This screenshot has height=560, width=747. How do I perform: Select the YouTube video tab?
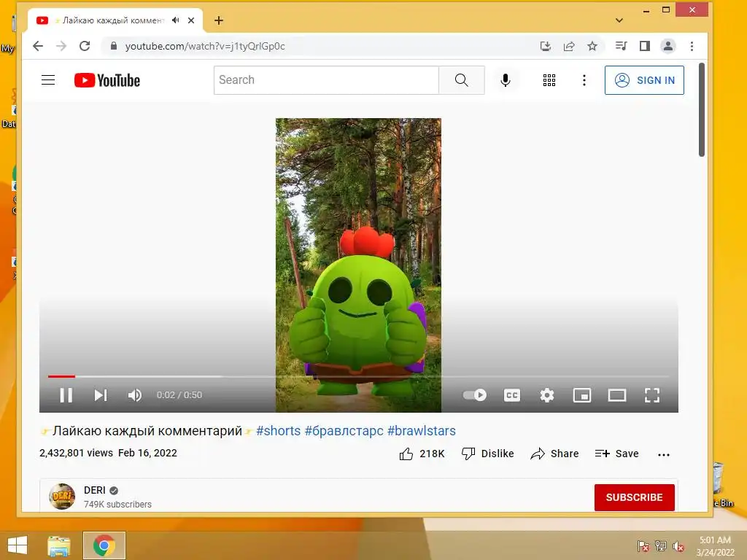pyautogui.click(x=115, y=20)
